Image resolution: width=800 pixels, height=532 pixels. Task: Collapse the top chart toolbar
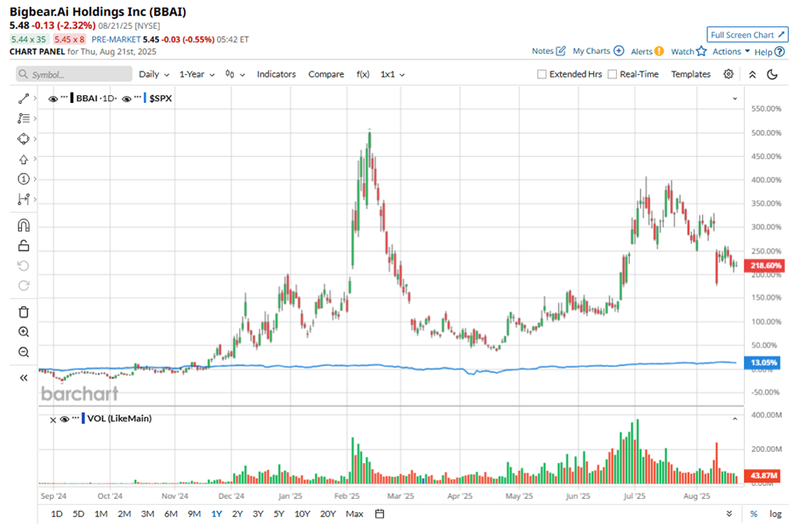tap(752, 74)
